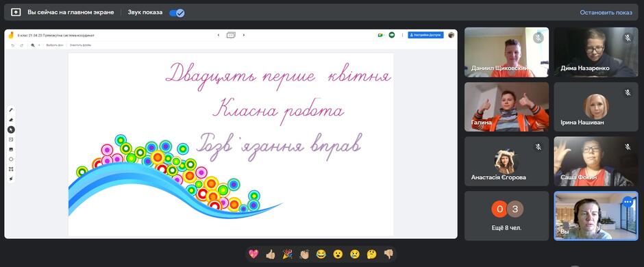
Task: Add a sticky note
Action: tap(11, 140)
